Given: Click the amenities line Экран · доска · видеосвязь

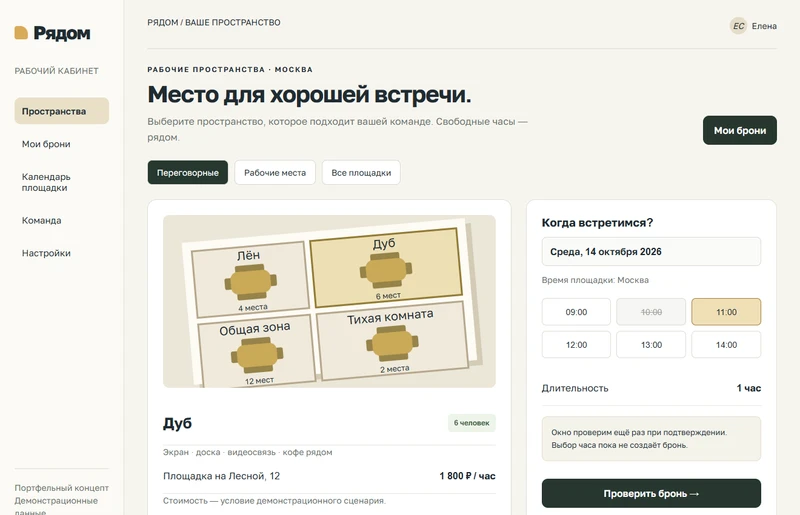Looking at the screenshot, I should click(x=247, y=452).
